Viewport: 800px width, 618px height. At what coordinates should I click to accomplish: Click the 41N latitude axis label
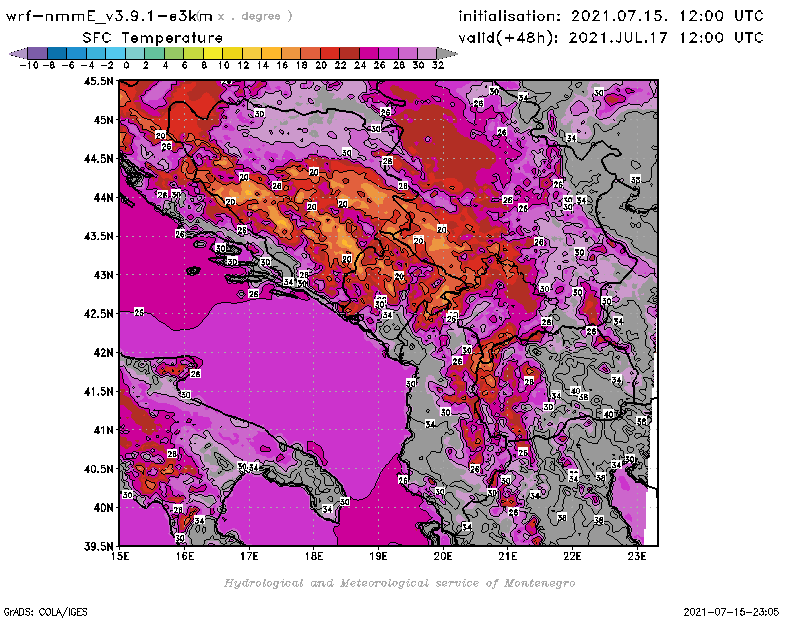coord(103,430)
